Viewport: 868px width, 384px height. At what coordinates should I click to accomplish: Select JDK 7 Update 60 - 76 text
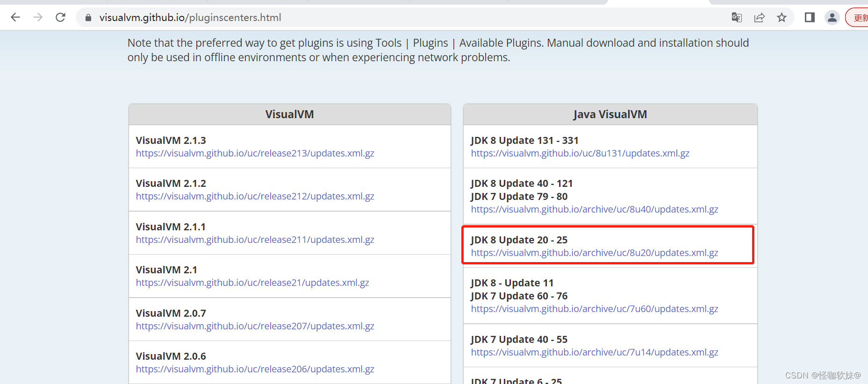click(x=519, y=296)
